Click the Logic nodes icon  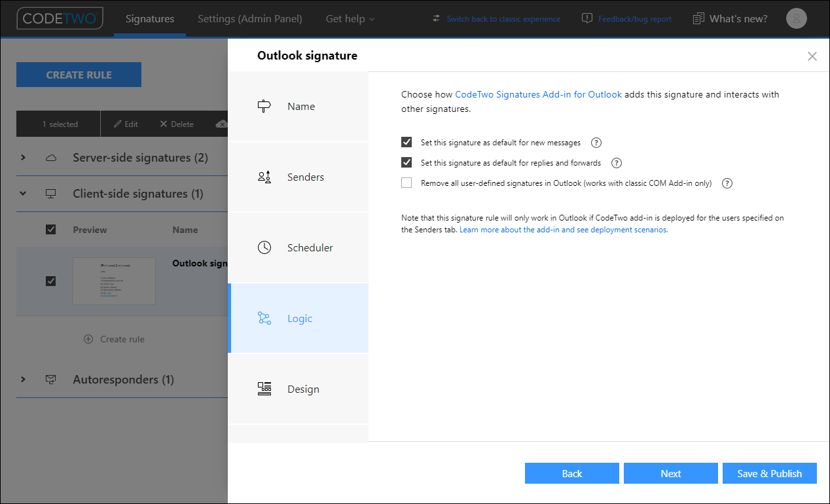click(264, 318)
